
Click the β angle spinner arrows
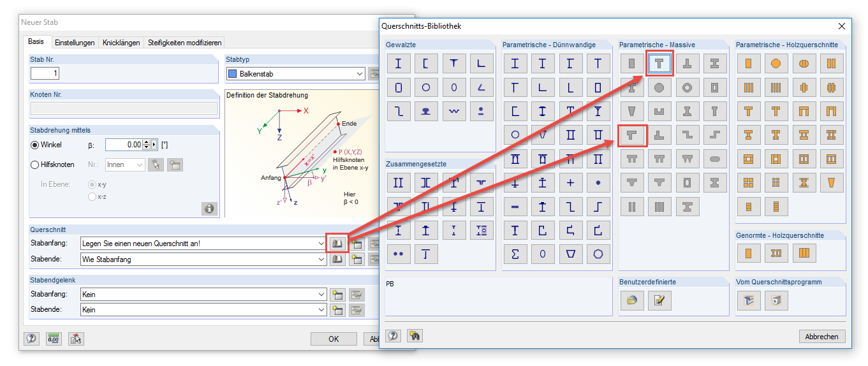(146, 145)
